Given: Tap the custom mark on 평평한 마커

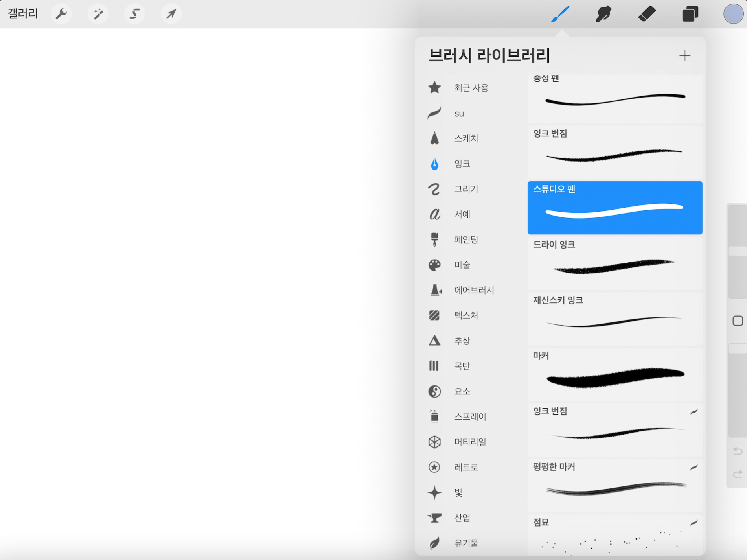Looking at the screenshot, I should coord(694,467).
